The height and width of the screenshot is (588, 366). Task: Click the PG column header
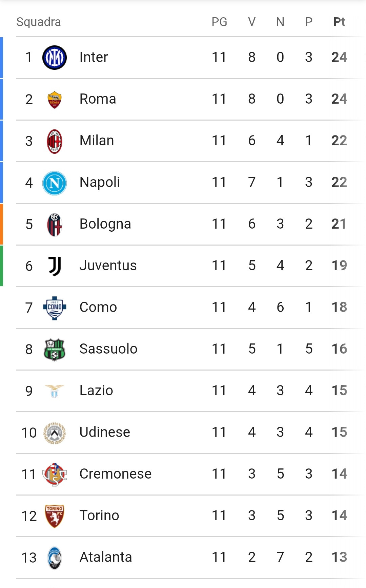[219, 22]
